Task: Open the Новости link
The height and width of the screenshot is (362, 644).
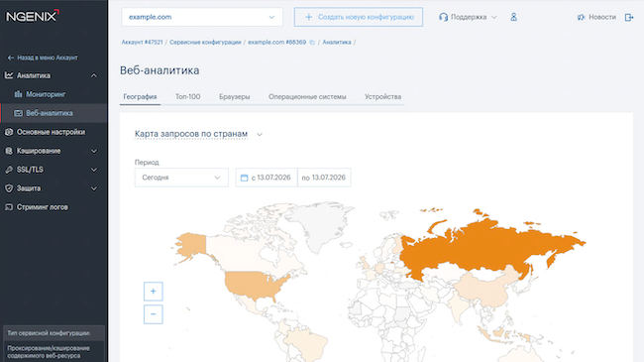Action: [x=602, y=17]
